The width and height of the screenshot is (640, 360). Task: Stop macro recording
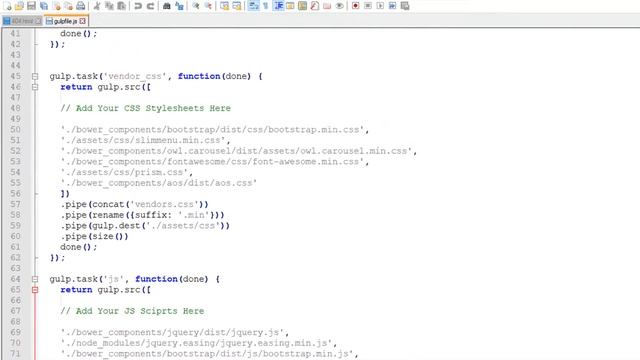(x=368, y=6)
